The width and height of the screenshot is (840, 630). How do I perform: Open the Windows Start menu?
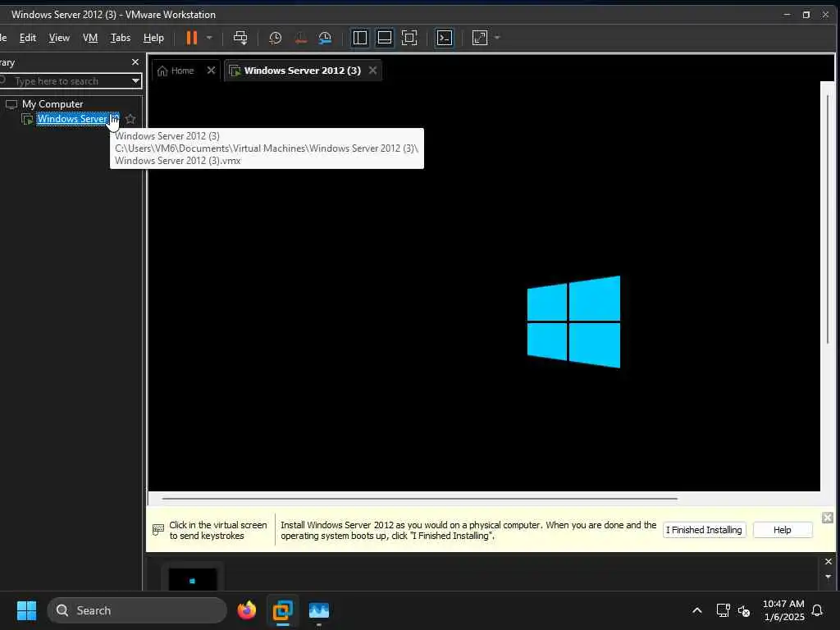tap(27, 610)
